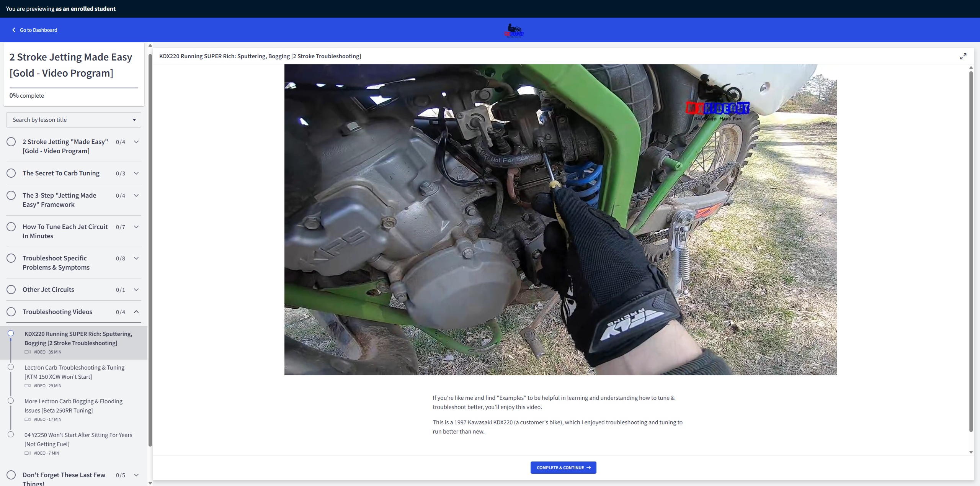Click VIDEO · 7 MIN label

tap(46, 453)
